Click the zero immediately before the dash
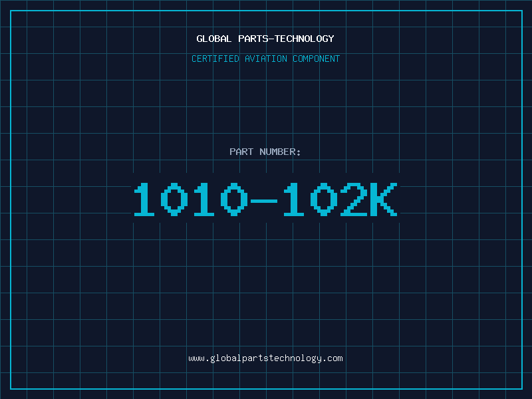This screenshot has width=532, height=399. click(234, 199)
